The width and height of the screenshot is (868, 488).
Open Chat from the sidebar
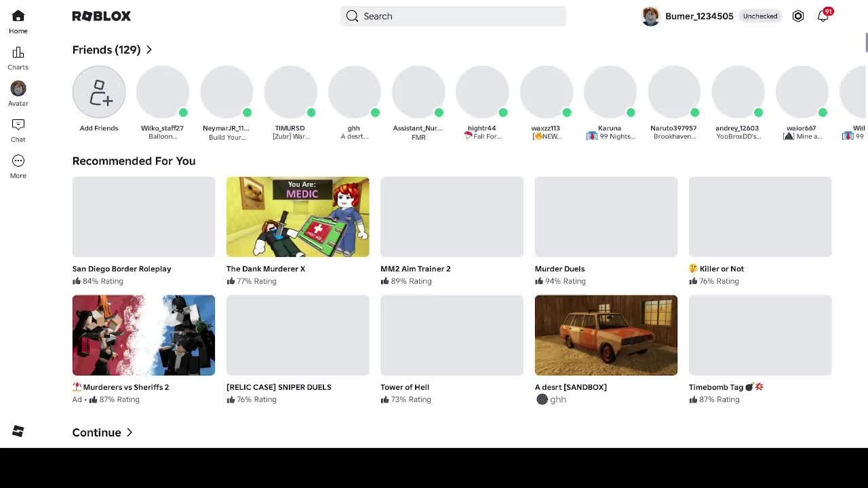tap(18, 130)
